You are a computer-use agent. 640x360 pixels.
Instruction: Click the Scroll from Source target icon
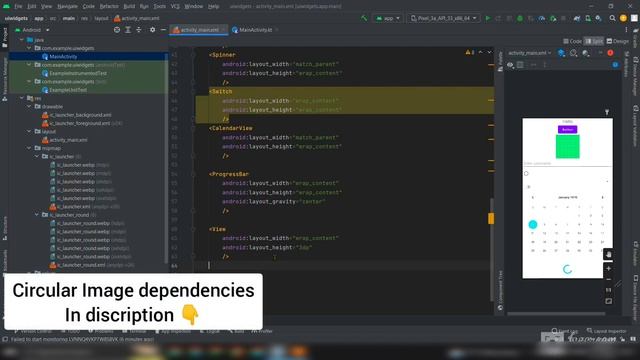click(117, 30)
